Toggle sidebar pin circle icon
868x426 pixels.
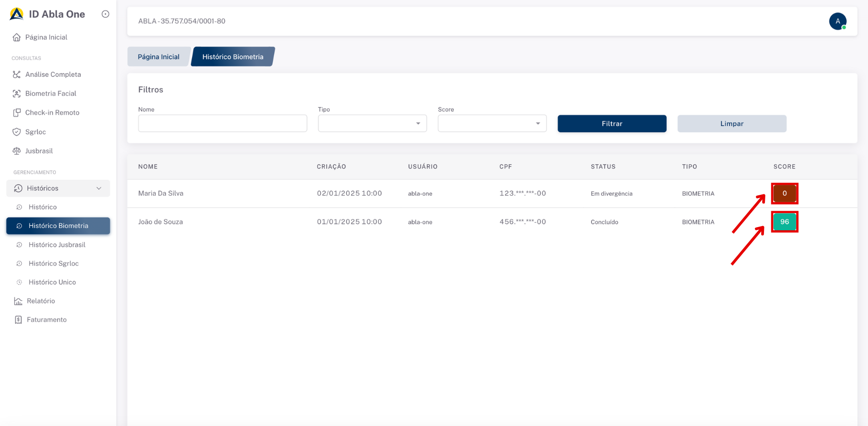pyautogui.click(x=105, y=14)
